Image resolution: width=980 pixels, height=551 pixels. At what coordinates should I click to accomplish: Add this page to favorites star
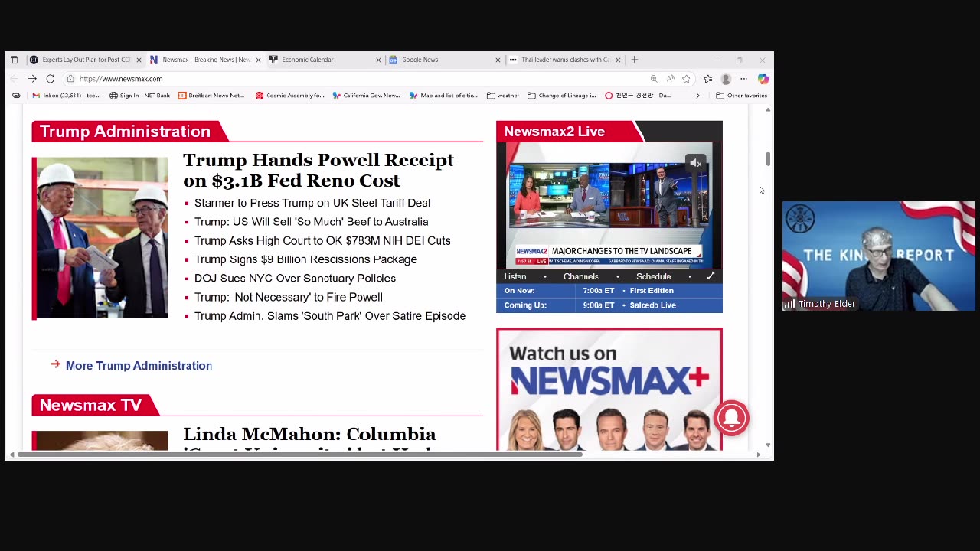tap(686, 79)
